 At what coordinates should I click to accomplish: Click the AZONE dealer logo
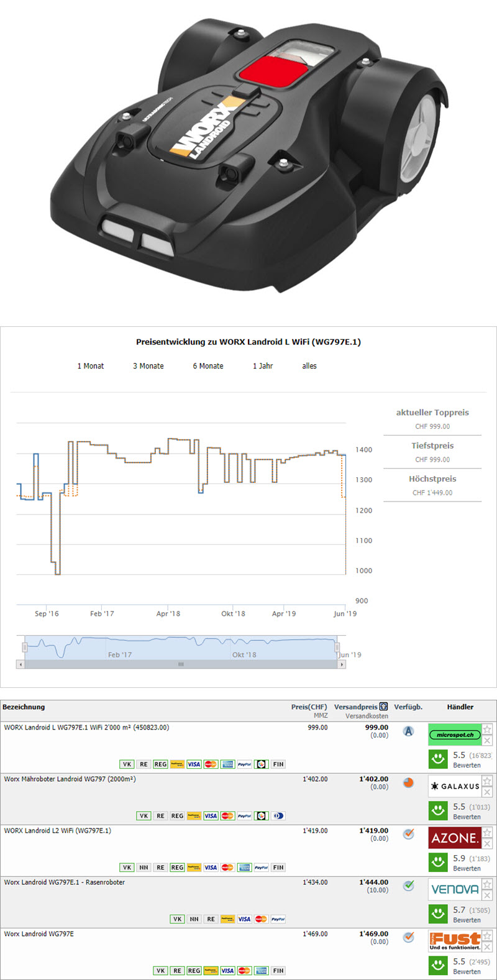455,838
